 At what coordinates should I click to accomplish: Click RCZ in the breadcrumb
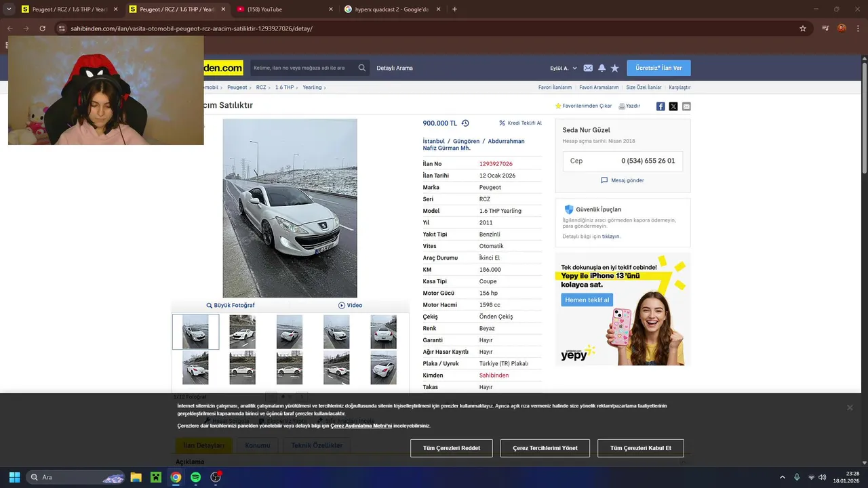261,87
